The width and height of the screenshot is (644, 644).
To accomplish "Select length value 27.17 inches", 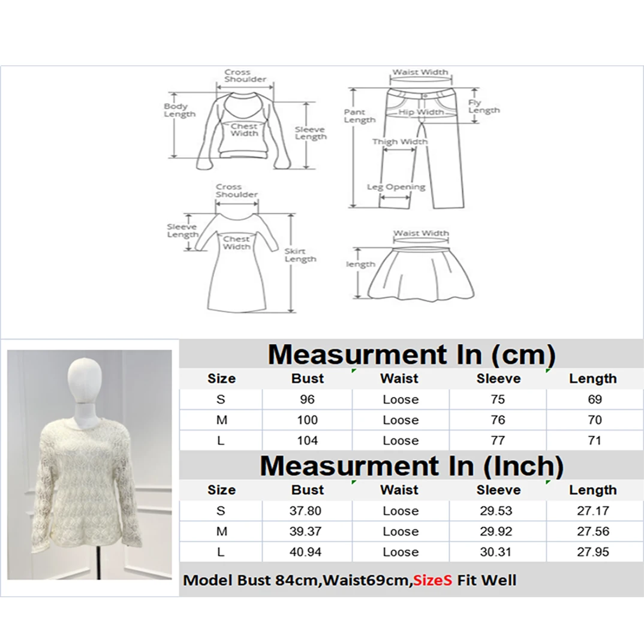I will 592,510.
